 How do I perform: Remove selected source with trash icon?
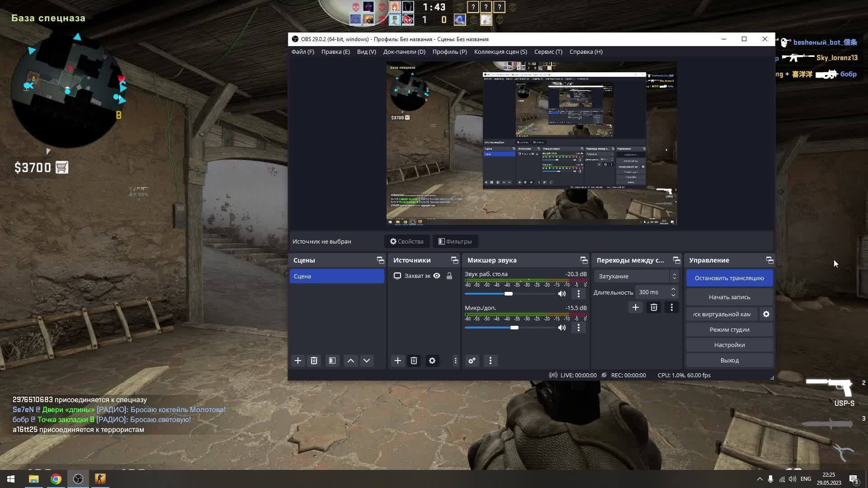coord(414,361)
